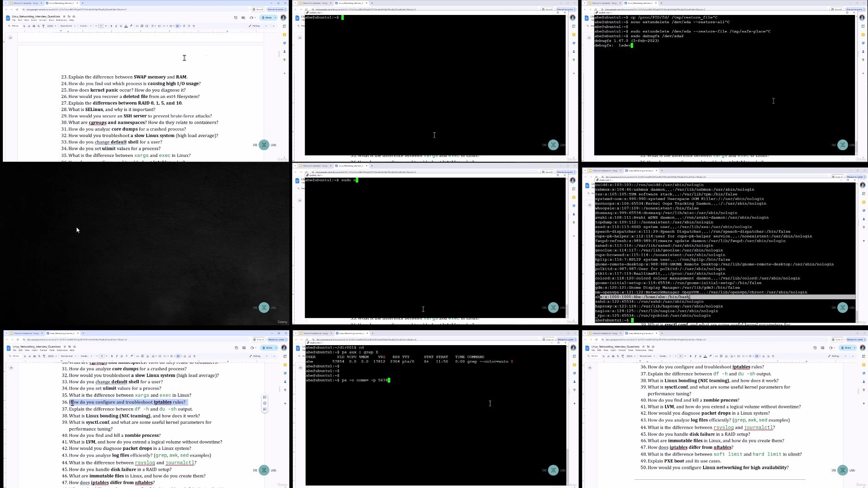
Task: Toggle Italic in top-left frame toolbar
Action: point(116,26)
